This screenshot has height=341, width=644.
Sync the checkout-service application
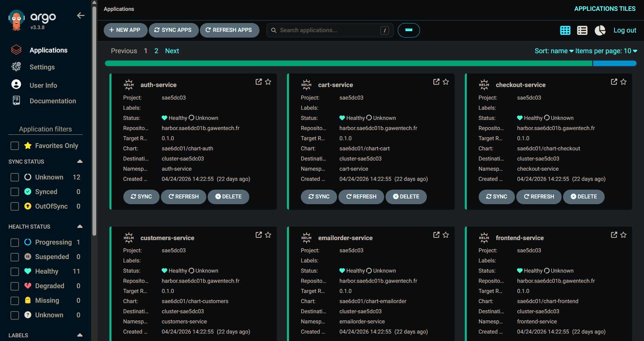497,197
